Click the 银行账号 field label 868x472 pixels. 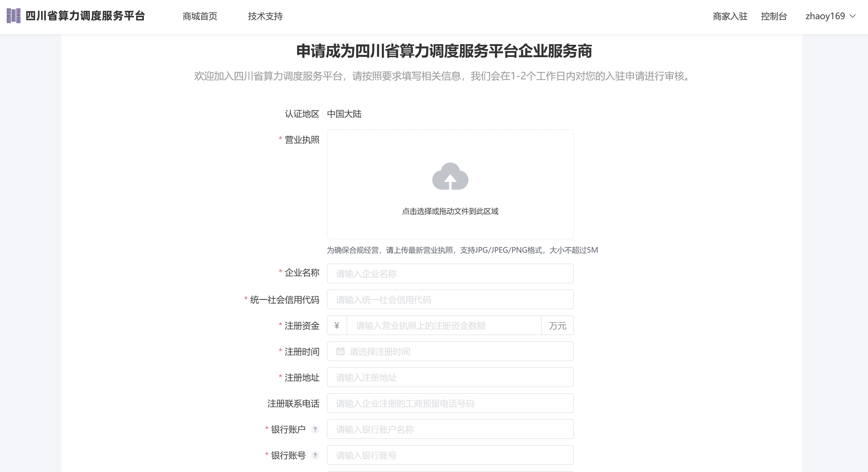(288, 455)
